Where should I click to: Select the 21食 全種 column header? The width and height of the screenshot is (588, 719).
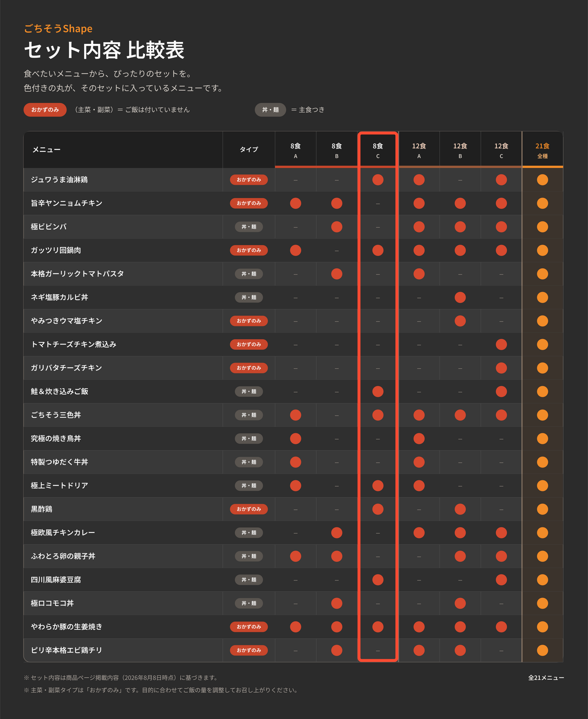[543, 150]
